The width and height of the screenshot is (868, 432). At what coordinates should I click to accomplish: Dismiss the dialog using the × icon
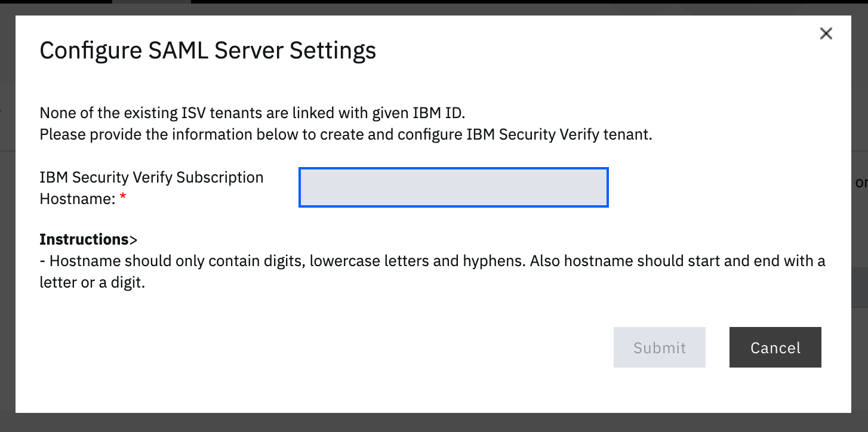[x=826, y=33]
